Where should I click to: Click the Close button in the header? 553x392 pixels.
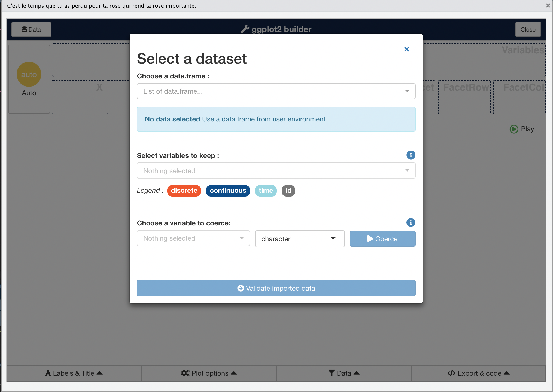(x=528, y=29)
